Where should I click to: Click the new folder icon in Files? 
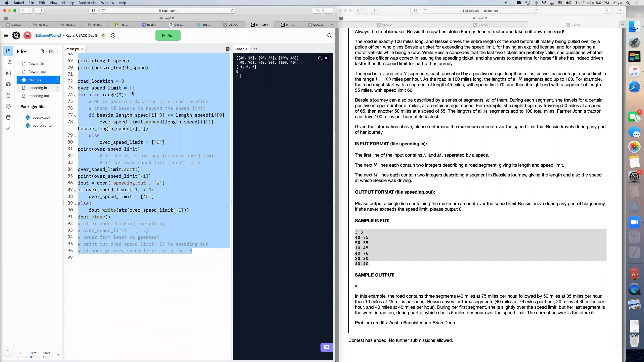(51, 51)
